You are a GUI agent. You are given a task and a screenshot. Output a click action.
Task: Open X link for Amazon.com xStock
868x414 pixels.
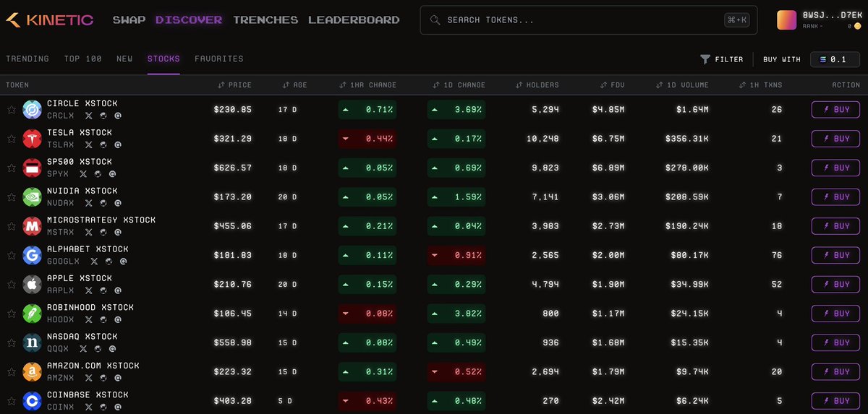(89, 378)
